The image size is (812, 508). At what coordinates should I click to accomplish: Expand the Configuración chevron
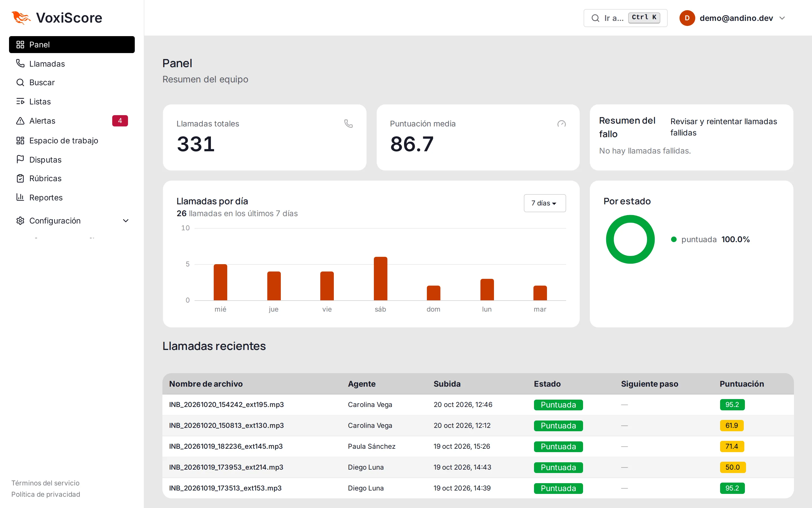tap(126, 221)
